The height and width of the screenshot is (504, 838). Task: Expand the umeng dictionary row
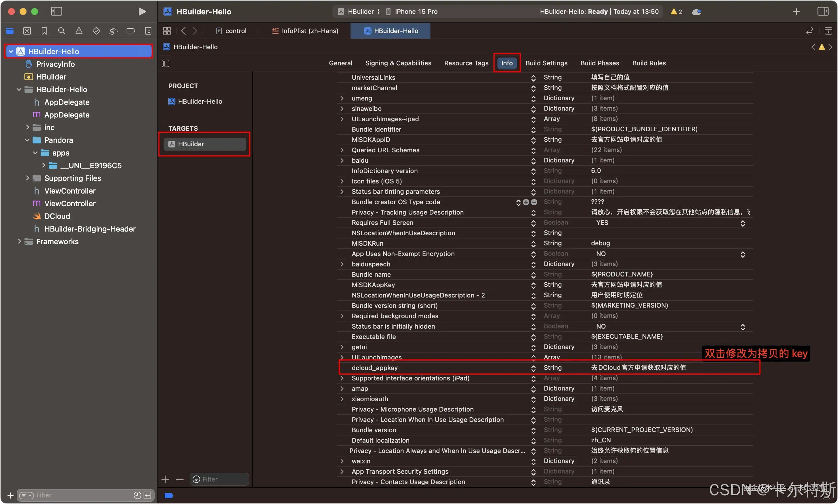[342, 98]
